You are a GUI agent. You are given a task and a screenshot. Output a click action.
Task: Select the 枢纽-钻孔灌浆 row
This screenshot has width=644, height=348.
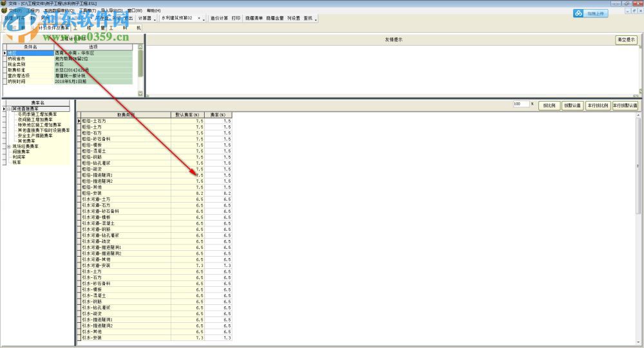coord(156,163)
